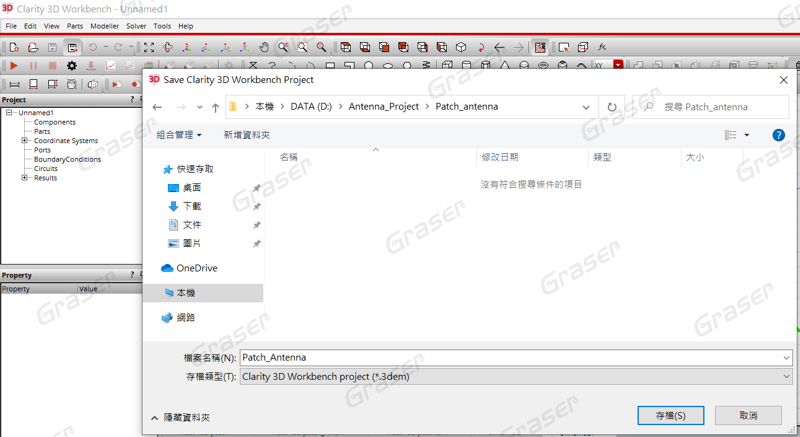Open the View menu
Image resolution: width=800 pixels, height=437 pixels.
(x=52, y=26)
